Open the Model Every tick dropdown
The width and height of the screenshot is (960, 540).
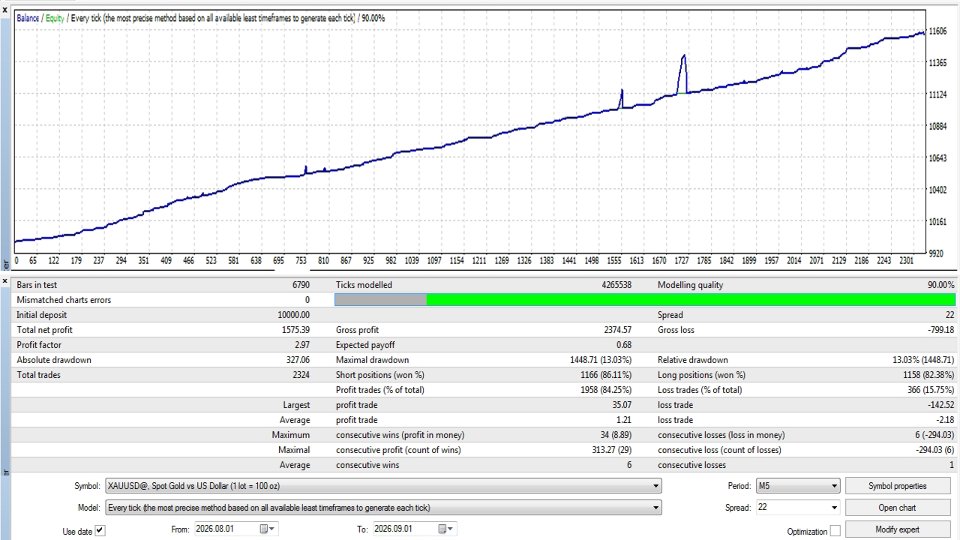656,508
